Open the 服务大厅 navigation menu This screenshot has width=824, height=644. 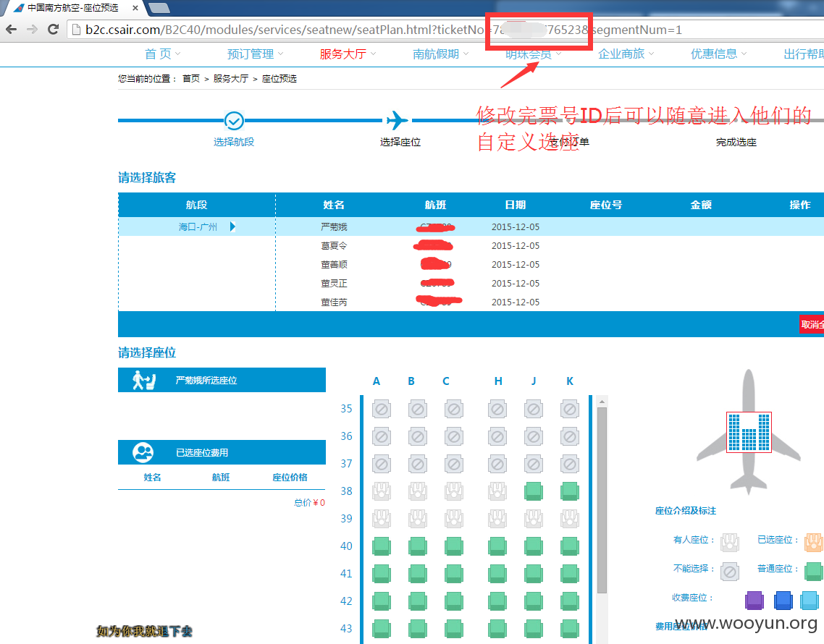tap(348, 54)
